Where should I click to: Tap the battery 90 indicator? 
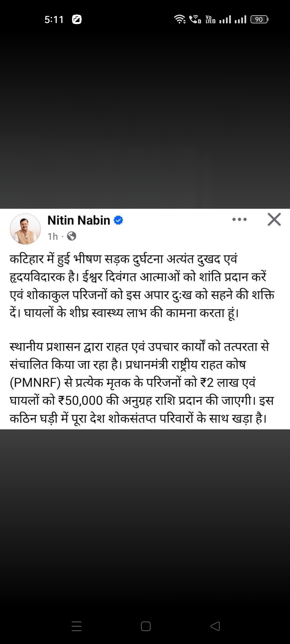point(259,19)
